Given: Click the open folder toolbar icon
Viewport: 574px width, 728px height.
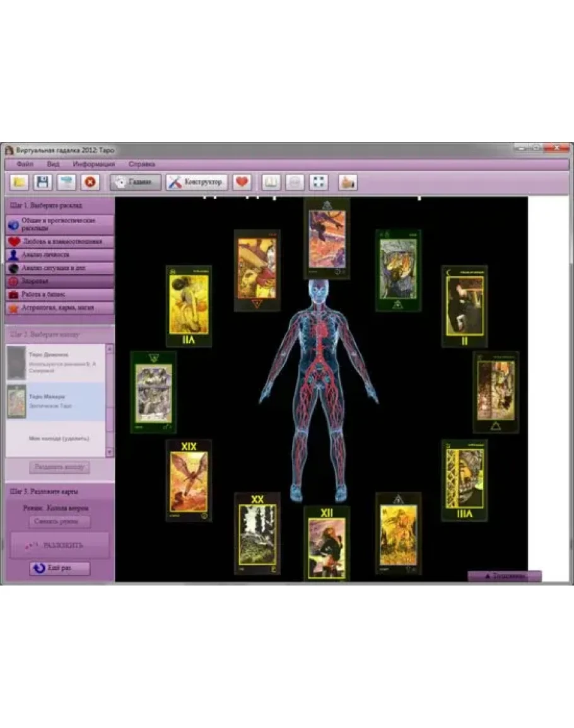Looking at the screenshot, I should coord(20,182).
